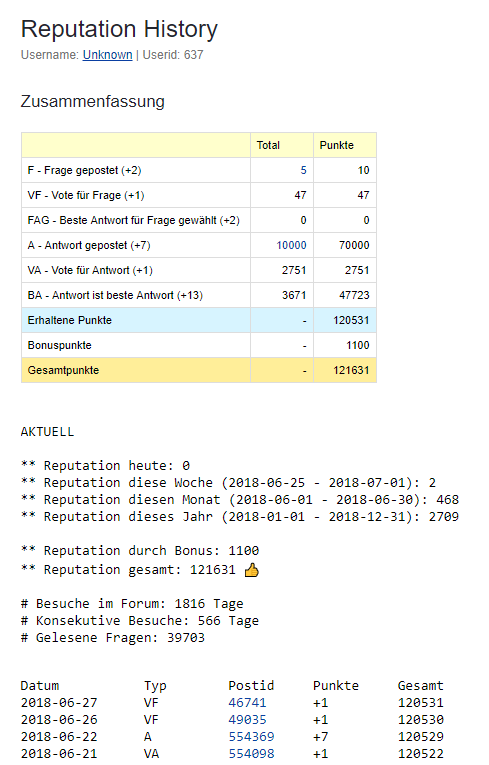This screenshot has height=765, width=489.
Task: Click Bonuspunkte value 1100 in table
Action: (x=358, y=345)
